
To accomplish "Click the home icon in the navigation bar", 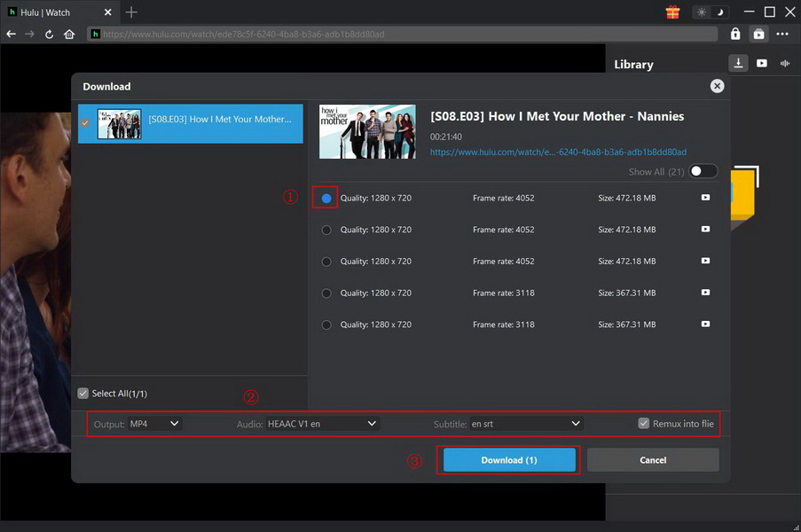I will [70, 34].
